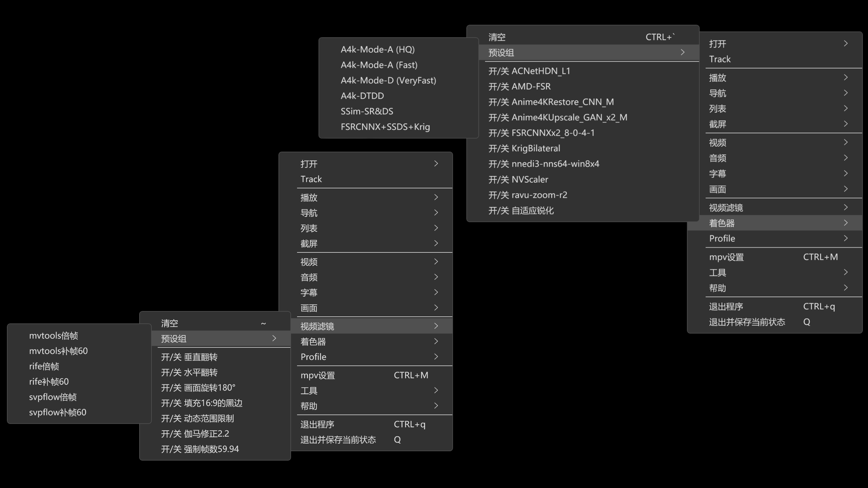Choose svpflow倍帧 filter preset
The width and height of the screenshot is (868, 488).
(53, 397)
